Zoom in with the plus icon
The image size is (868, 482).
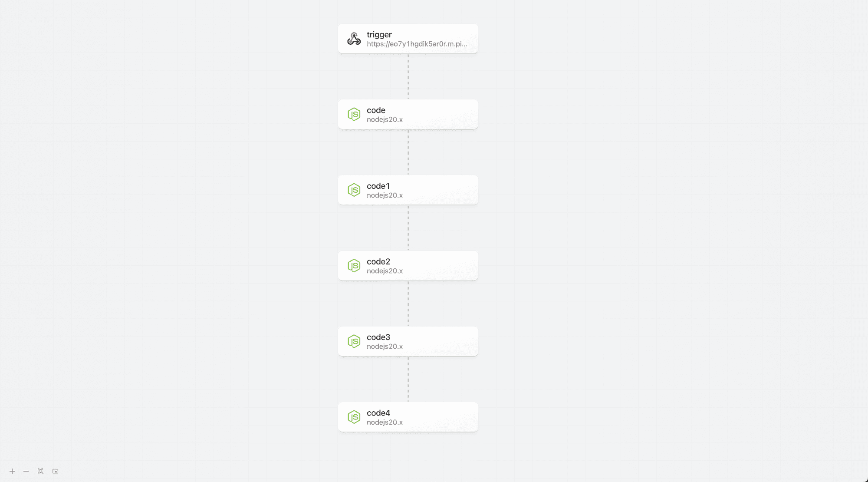(12, 471)
